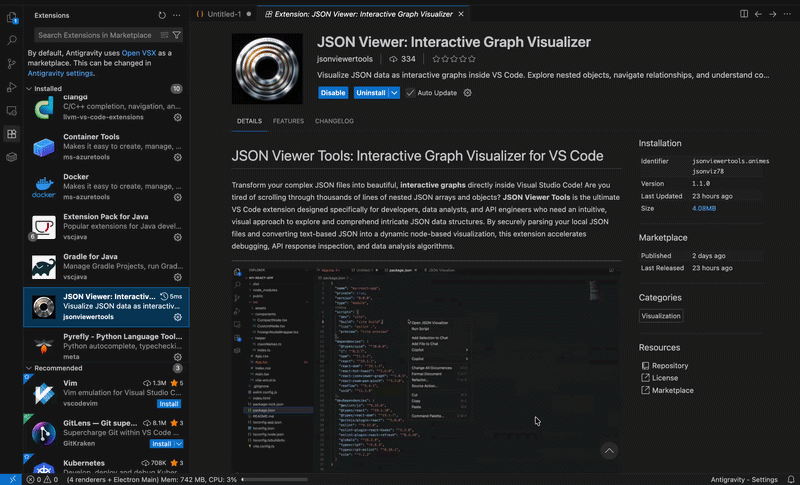800x485 pixels.
Task: Open notifications bell in status bar
Action: pos(791,479)
